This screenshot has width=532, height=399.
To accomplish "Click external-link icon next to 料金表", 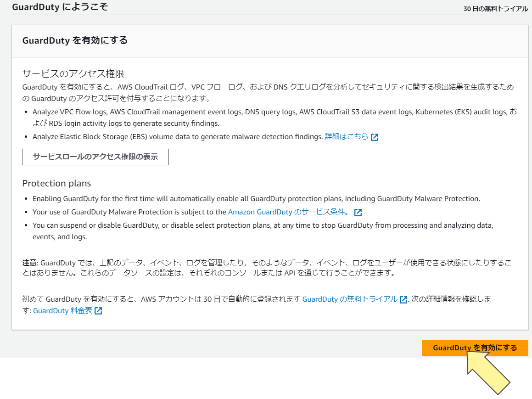I will [x=98, y=311].
